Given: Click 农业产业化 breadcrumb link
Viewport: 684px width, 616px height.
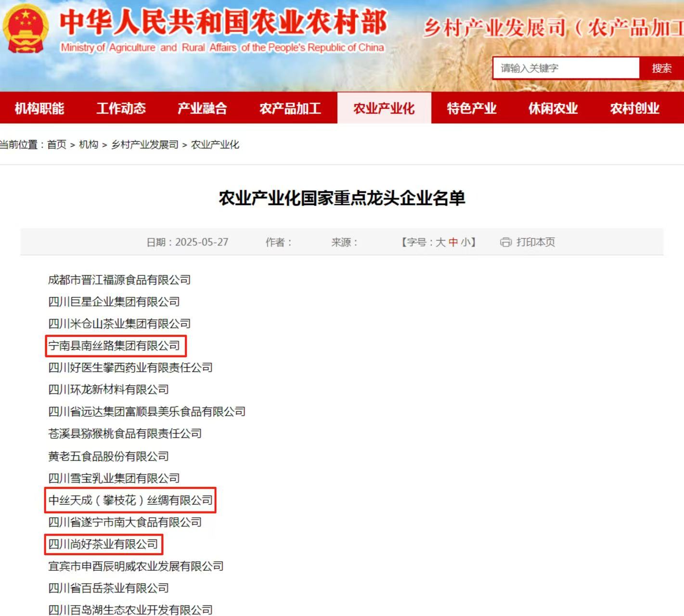Looking at the screenshot, I should pyautogui.click(x=215, y=144).
